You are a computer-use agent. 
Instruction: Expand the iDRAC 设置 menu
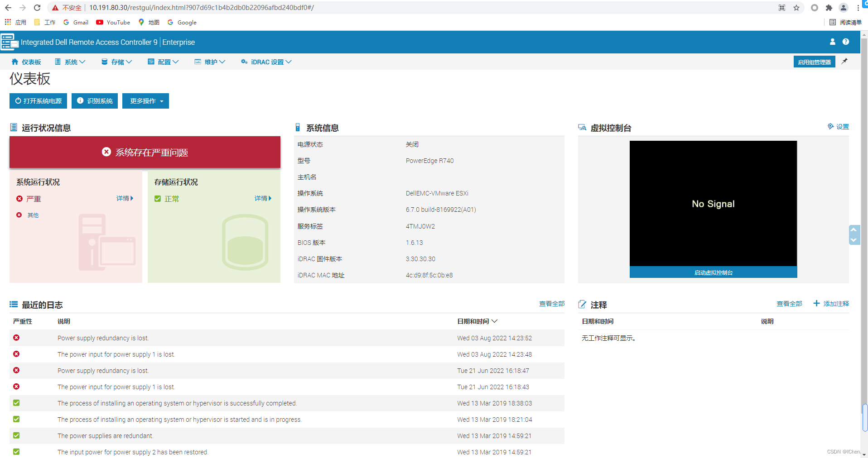coord(266,62)
